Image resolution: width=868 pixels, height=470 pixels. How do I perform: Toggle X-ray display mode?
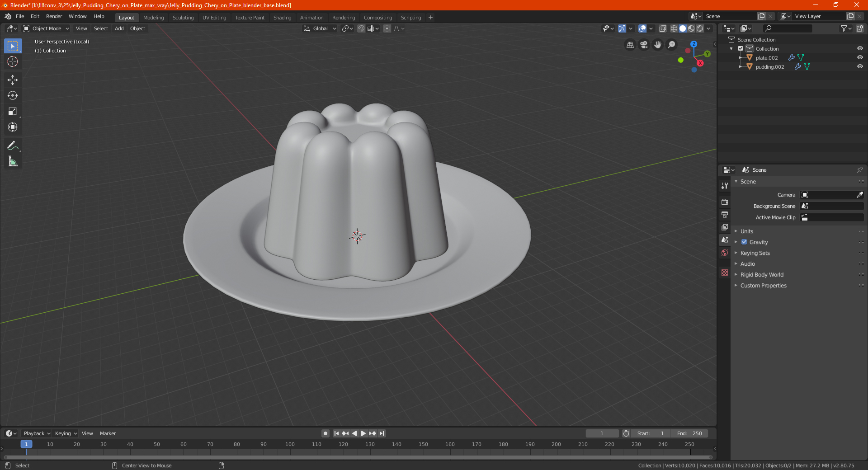(662, 28)
